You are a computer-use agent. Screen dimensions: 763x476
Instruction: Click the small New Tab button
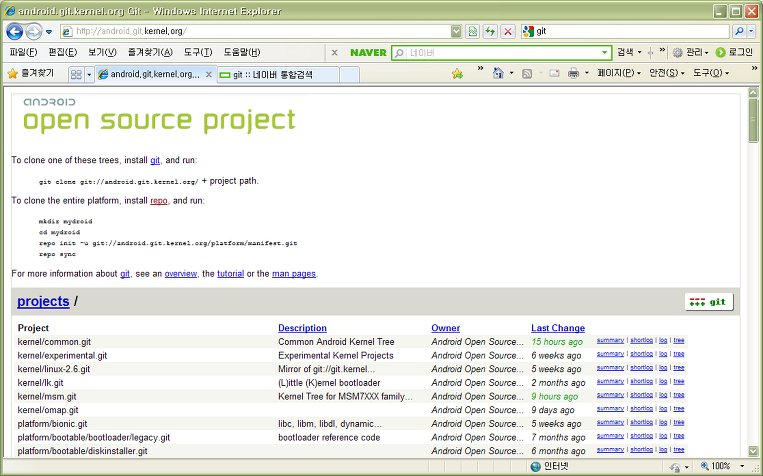pos(349,74)
